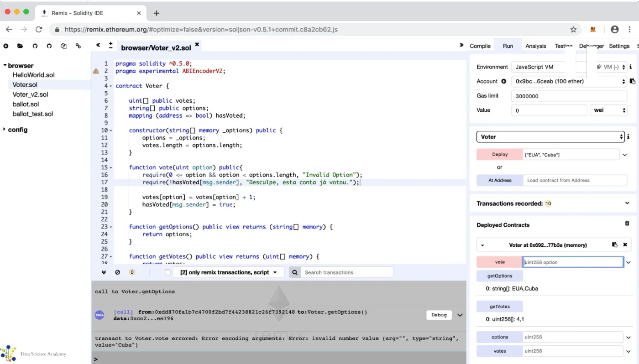639x364 pixels.
Task: Click the Deploy button
Action: (500, 155)
